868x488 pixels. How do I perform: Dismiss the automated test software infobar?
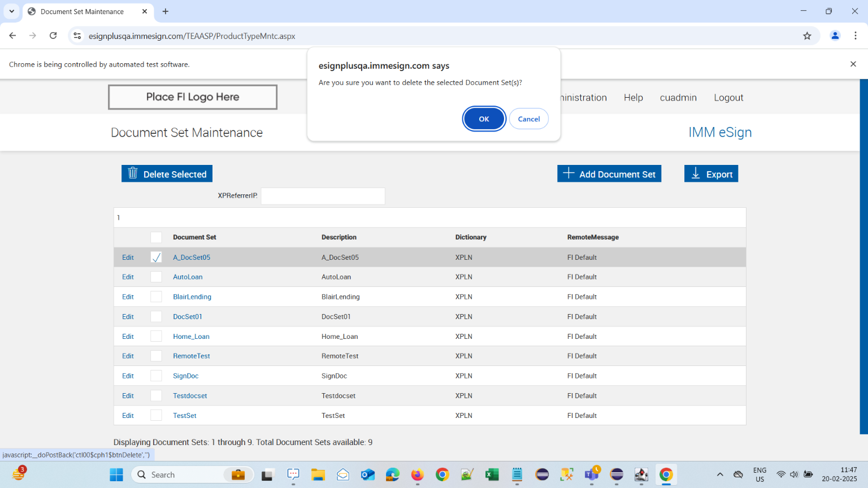pyautogui.click(x=853, y=64)
